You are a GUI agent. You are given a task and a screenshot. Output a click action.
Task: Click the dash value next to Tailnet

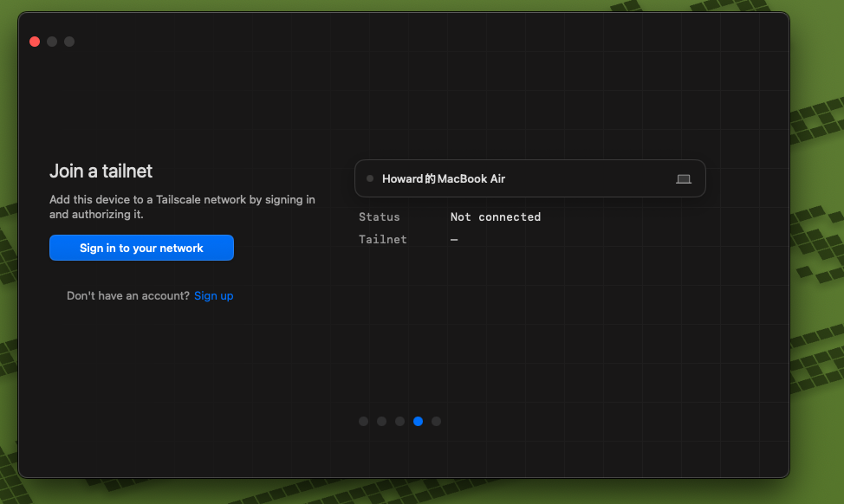click(454, 240)
